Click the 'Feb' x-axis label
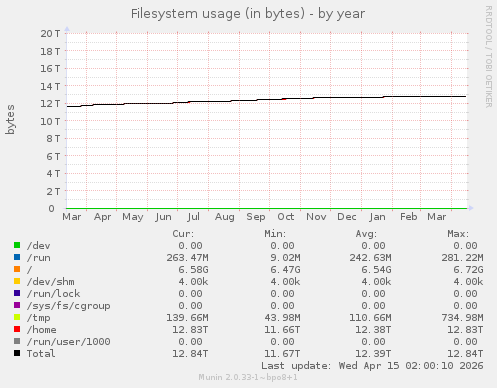497x388 pixels. [409, 217]
